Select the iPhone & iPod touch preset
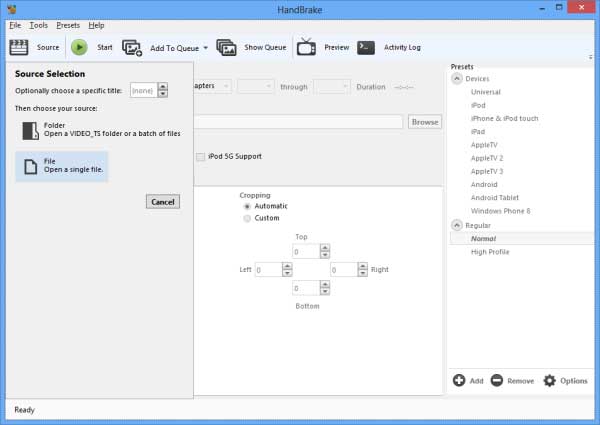The width and height of the screenshot is (600, 425). click(504, 119)
